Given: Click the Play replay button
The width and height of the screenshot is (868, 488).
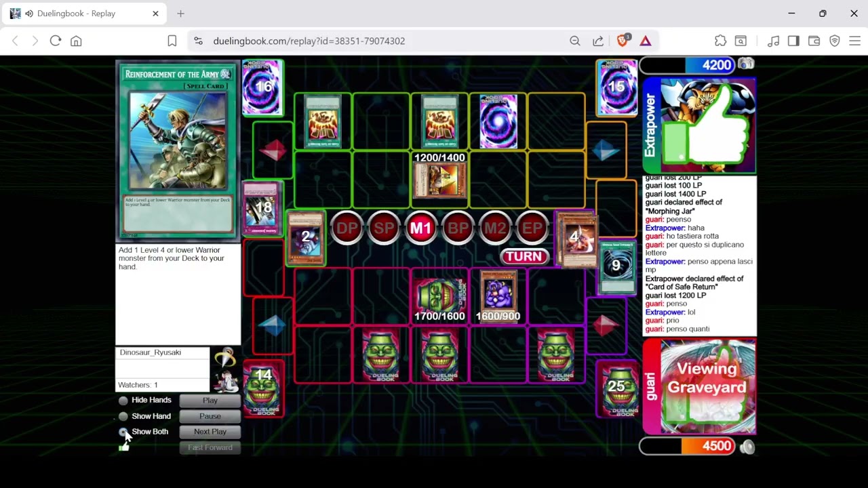Looking at the screenshot, I should [x=210, y=401].
